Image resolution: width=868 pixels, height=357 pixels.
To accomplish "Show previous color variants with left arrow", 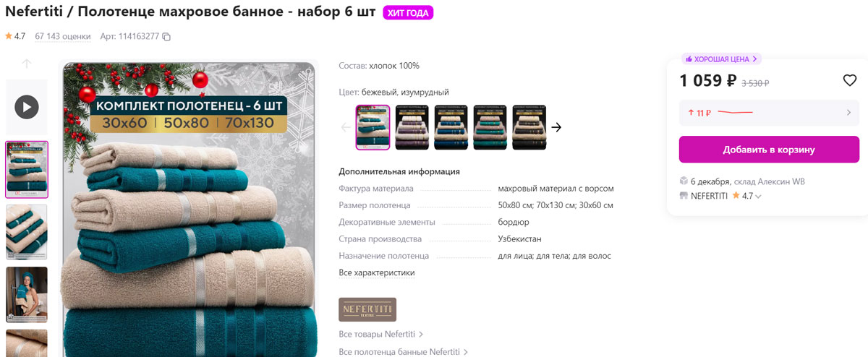I will click(x=346, y=127).
